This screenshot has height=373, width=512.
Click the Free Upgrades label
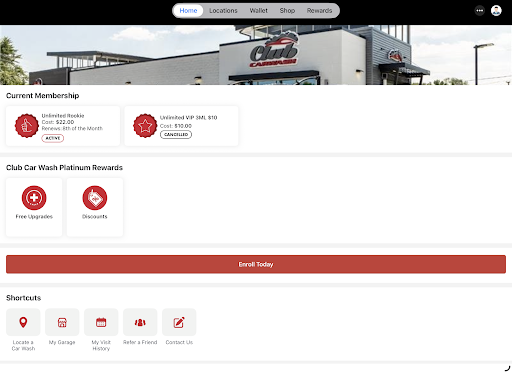point(34,217)
